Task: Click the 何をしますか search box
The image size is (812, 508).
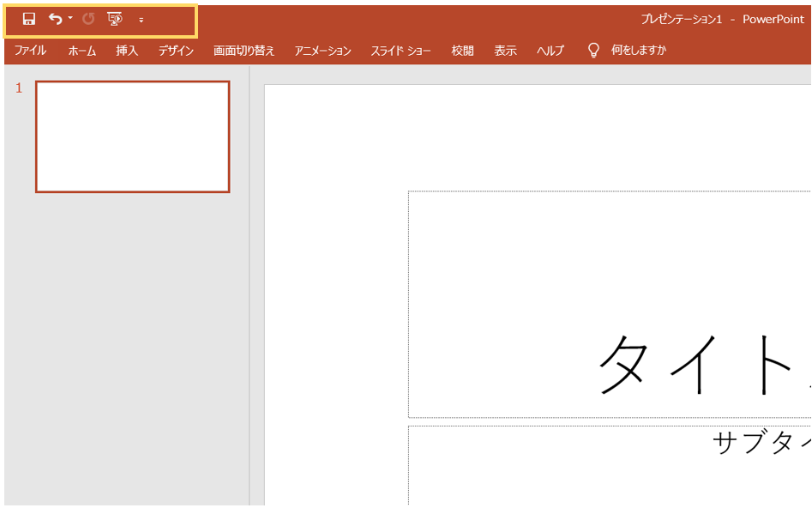Action: click(x=639, y=51)
